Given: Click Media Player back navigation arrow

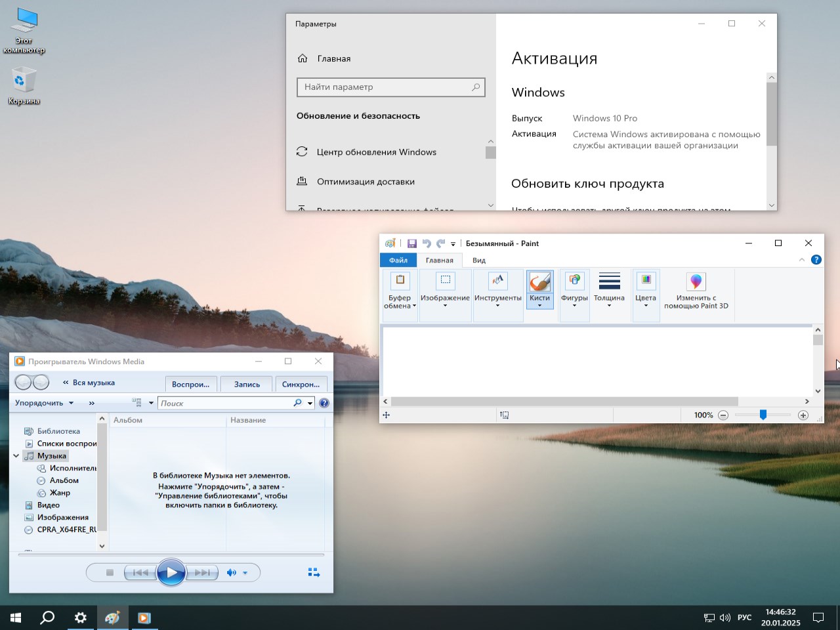Looking at the screenshot, I should click(23, 382).
